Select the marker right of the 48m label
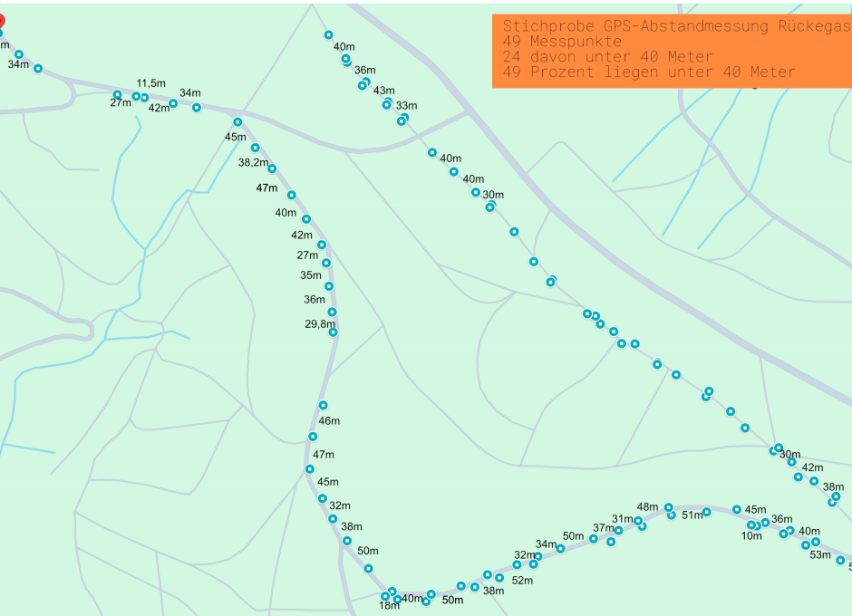This screenshot has width=852, height=616. pos(668,507)
